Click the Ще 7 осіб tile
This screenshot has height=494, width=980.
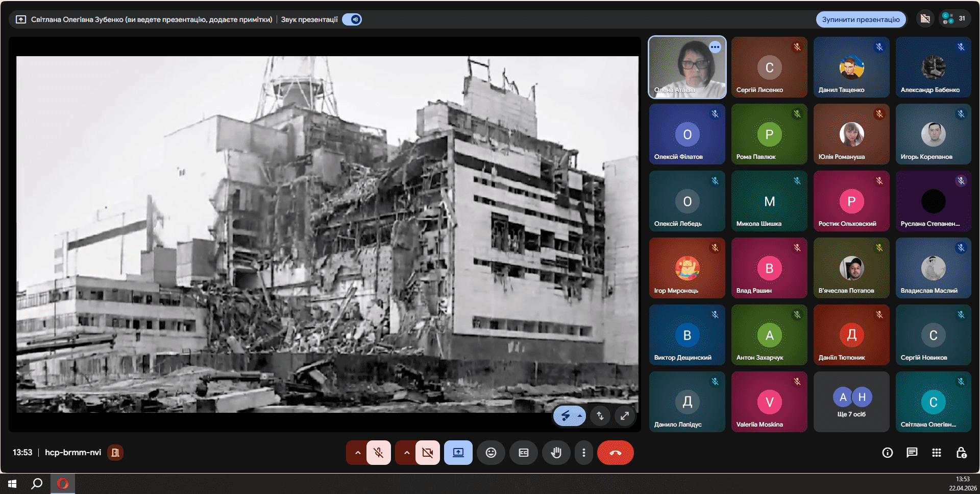click(x=851, y=402)
